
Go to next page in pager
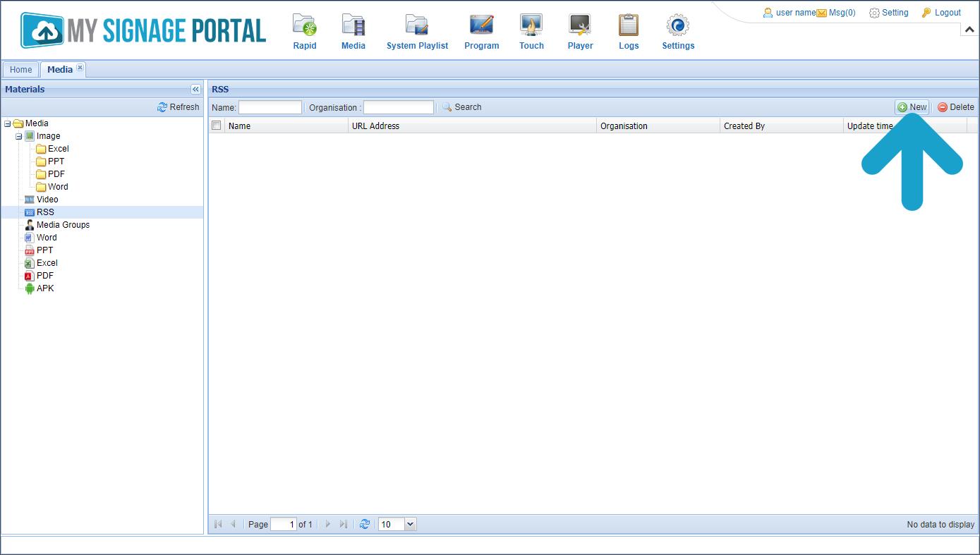[327, 524]
